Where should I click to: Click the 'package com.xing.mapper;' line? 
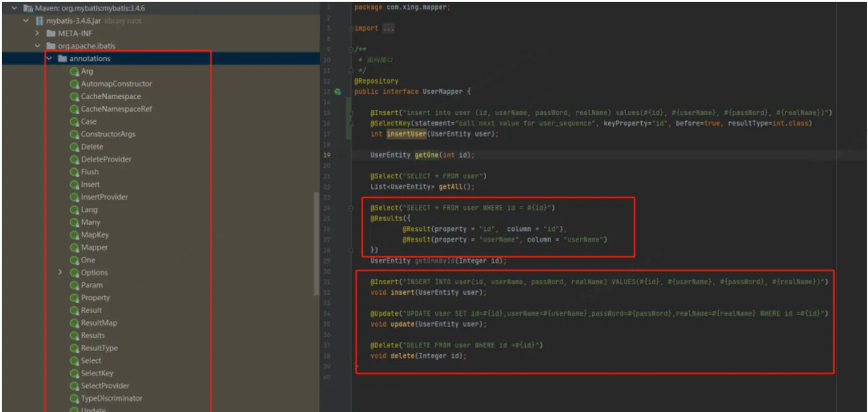(402, 7)
